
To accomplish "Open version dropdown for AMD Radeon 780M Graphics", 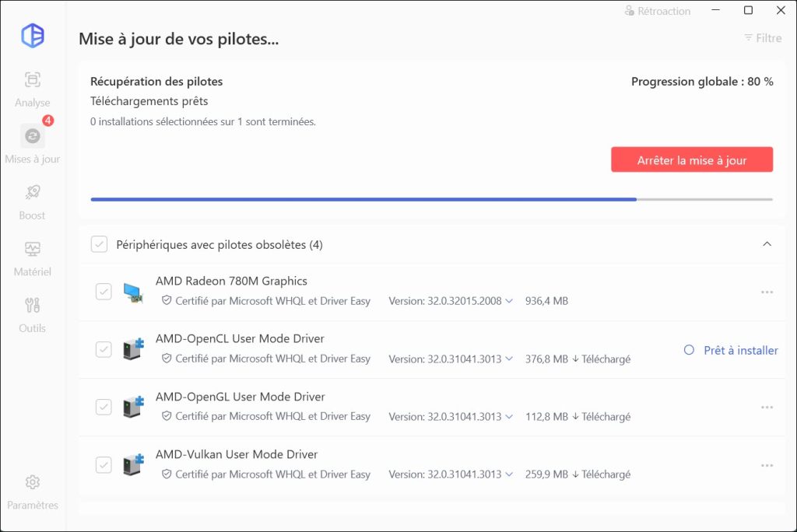I will click(509, 301).
